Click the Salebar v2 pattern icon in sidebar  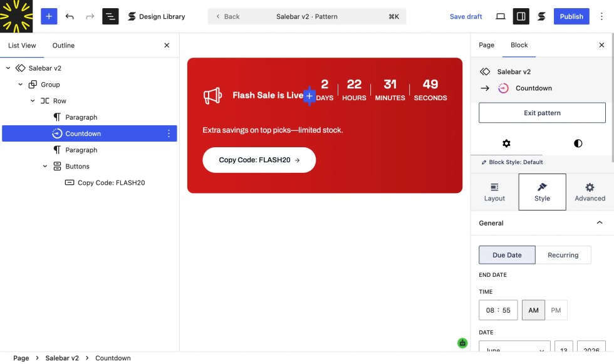coord(485,71)
